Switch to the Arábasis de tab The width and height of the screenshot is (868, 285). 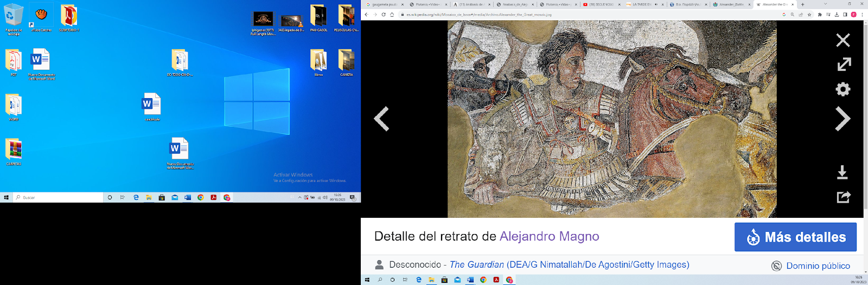tap(471, 4)
